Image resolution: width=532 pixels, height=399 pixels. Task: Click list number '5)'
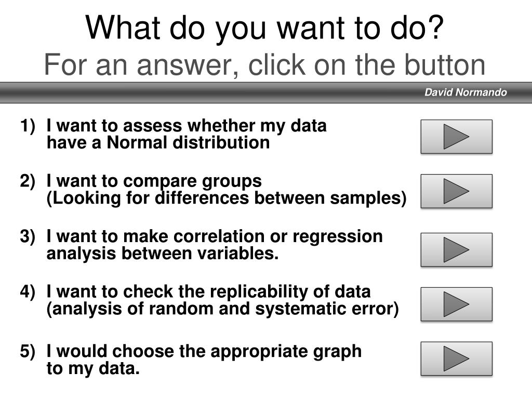[28, 352]
